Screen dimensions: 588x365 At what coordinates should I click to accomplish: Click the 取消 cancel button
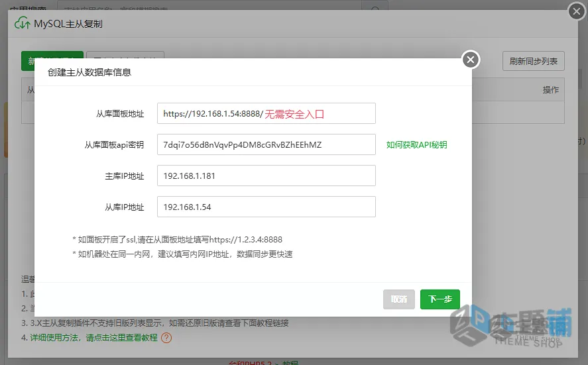[x=399, y=299]
